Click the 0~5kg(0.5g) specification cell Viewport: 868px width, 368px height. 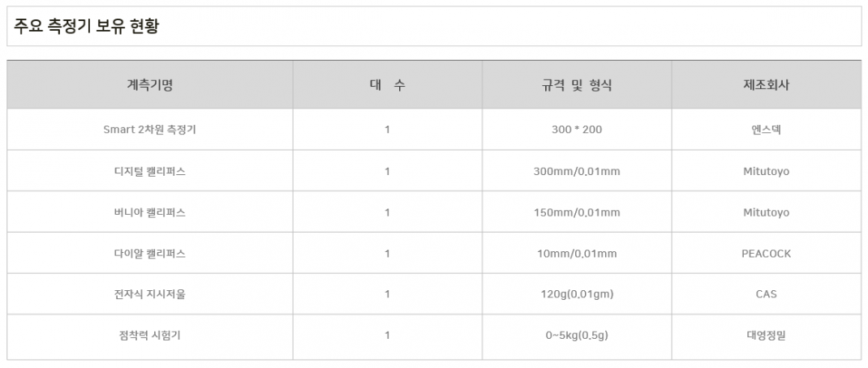click(x=577, y=336)
